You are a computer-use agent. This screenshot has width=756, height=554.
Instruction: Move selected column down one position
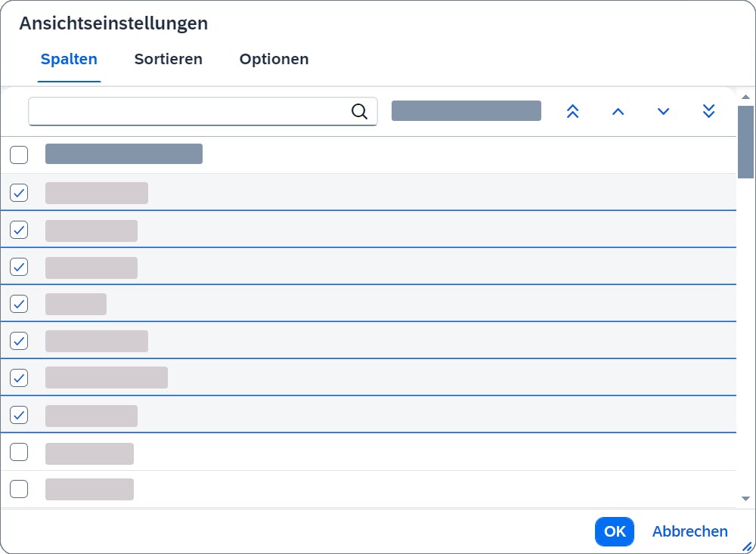(663, 112)
